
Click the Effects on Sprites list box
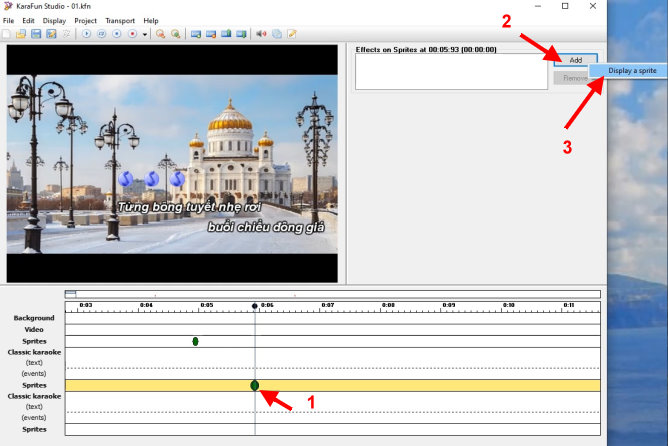click(450, 72)
